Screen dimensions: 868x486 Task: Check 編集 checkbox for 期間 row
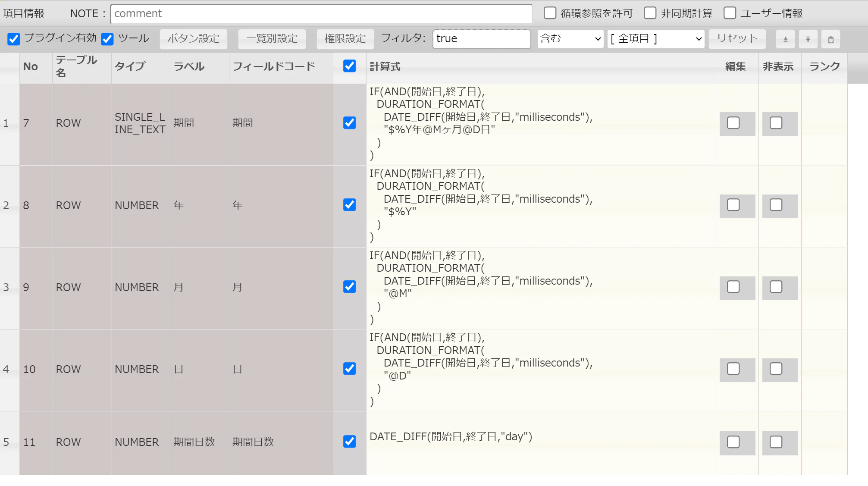coord(733,123)
